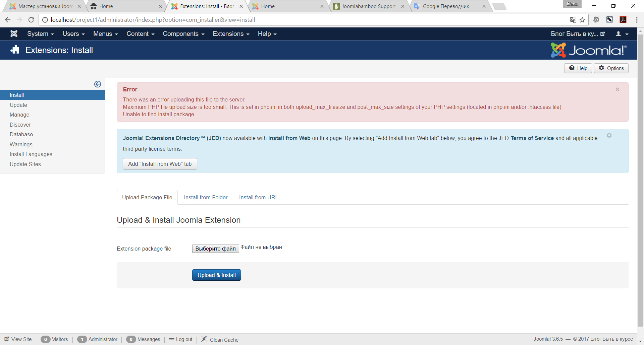Click the Upload & Install button
Image resolution: width=644 pixels, height=345 pixels.
[217, 275]
